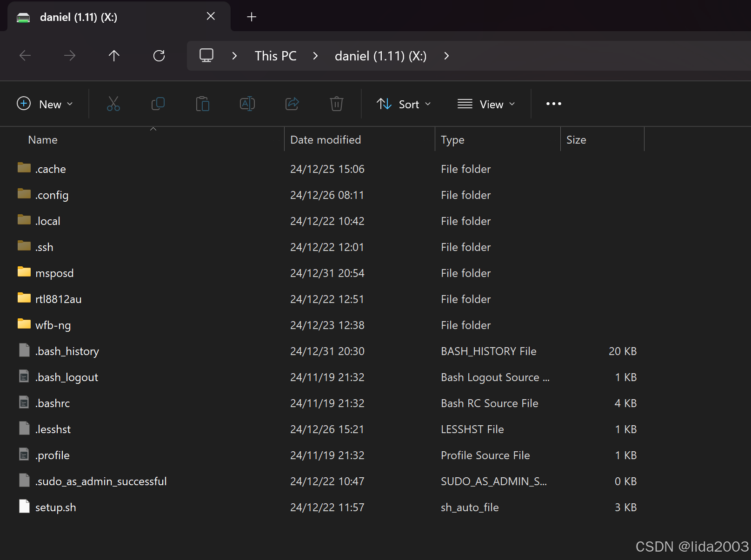Click the Cut scissors icon

pyautogui.click(x=113, y=104)
